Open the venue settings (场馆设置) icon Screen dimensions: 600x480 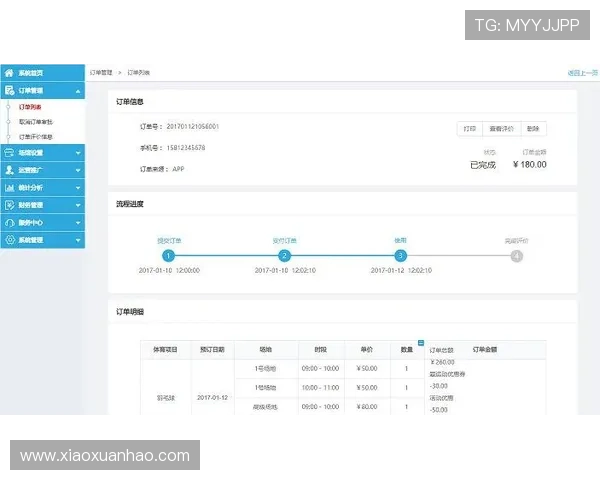click(9, 153)
